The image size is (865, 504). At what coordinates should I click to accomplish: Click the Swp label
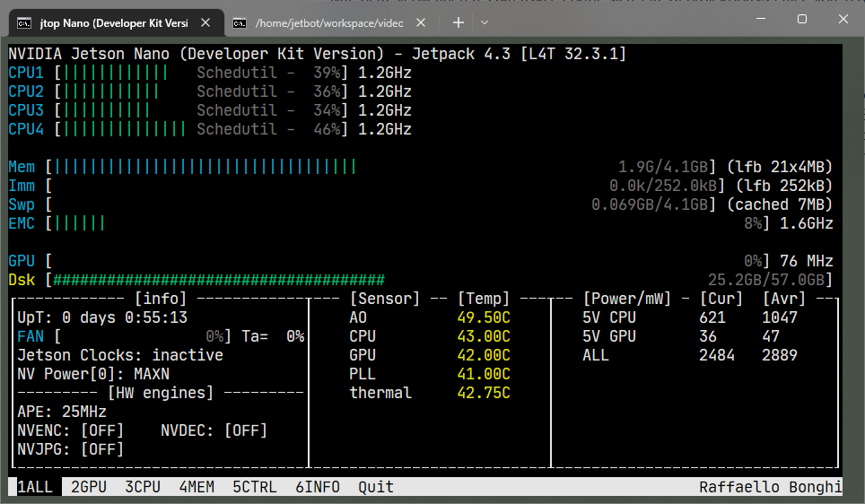(22, 204)
